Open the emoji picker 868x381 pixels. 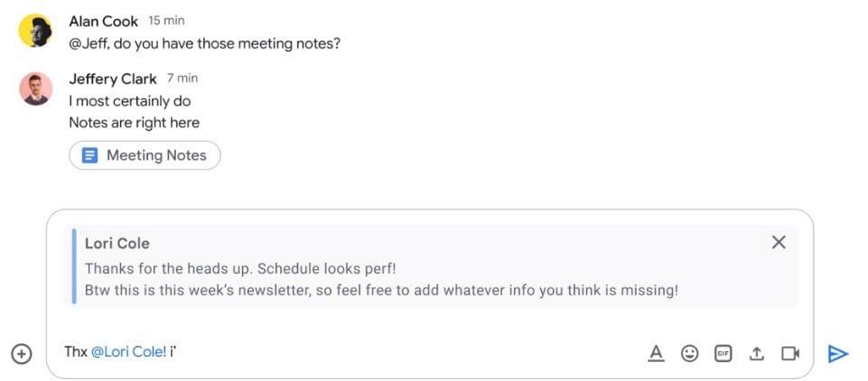coord(689,353)
